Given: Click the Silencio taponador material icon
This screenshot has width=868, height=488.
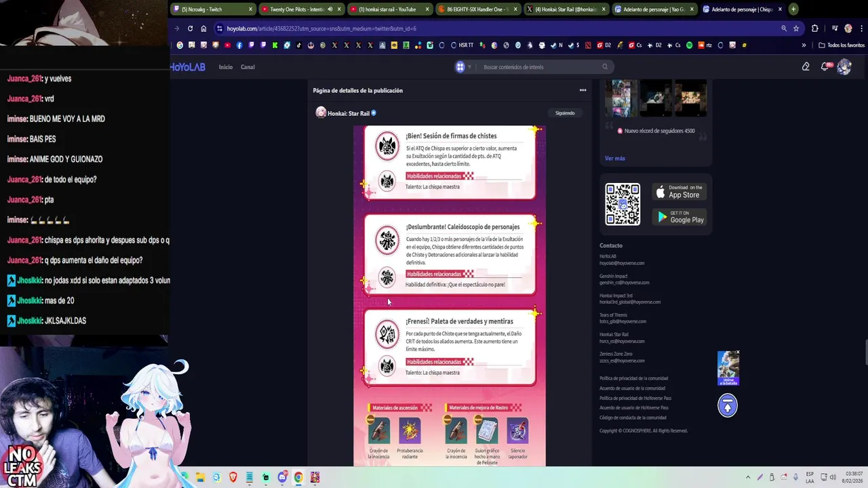Looking at the screenshot, I should click(x=518, y=431).
